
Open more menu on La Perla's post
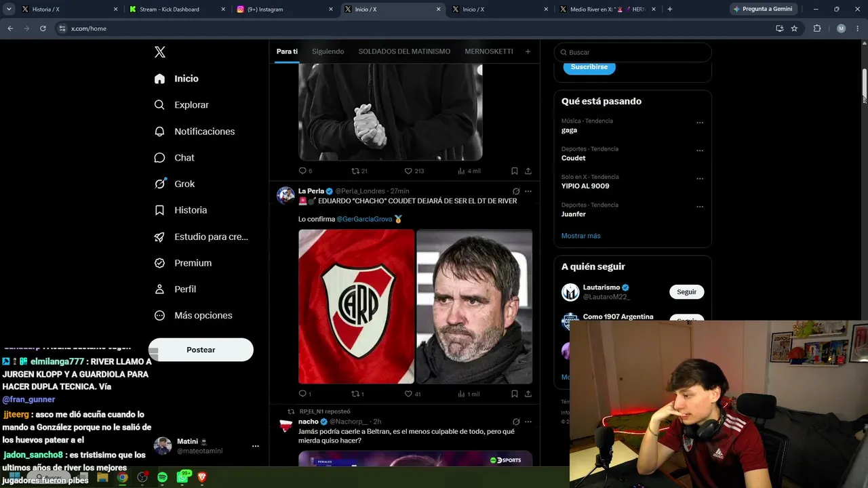tap(528, 191)
